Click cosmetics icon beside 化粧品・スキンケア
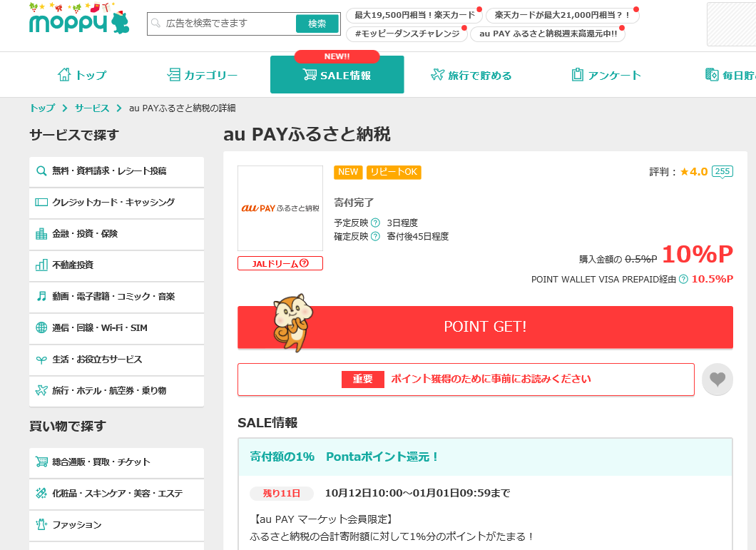This screenshot has height=550, width=756. click(x=41, y=493)
